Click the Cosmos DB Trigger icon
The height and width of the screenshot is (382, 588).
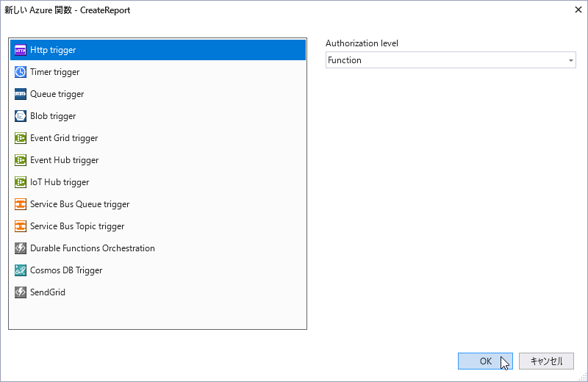21,270
